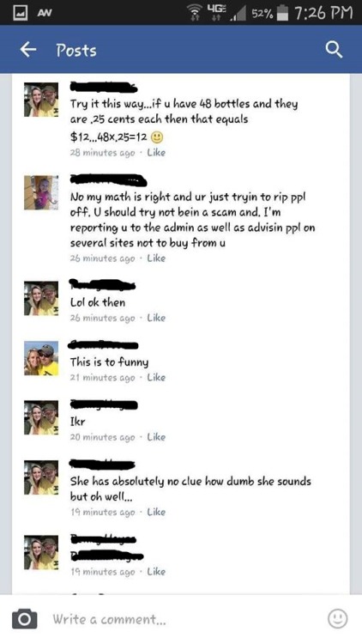The height and width of the screenshot is (644, 362).
Task: Open the emoji smiley picker
Action: (x=337, y=618)
